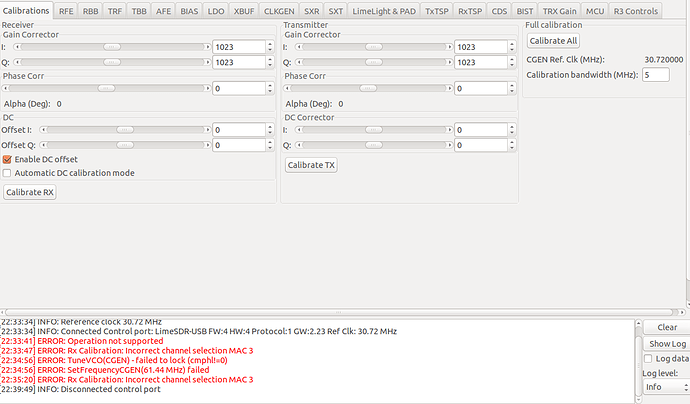The width and height of the screenshot is (690, 404).
Task: Click the Transmitter Gain Corrector I value field
Action: coord(481,47)
